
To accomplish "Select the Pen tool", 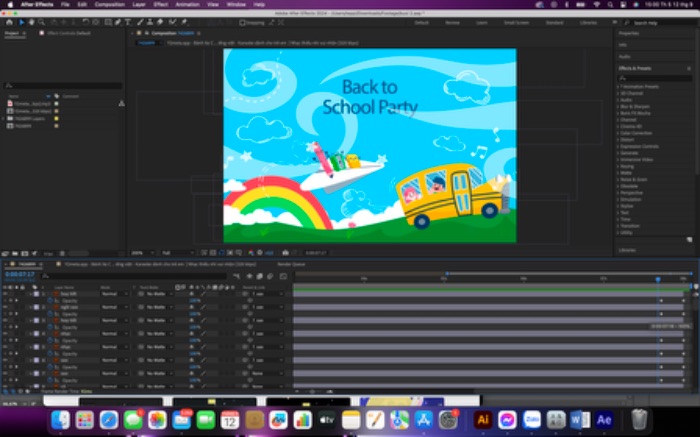I will [118, 22].
